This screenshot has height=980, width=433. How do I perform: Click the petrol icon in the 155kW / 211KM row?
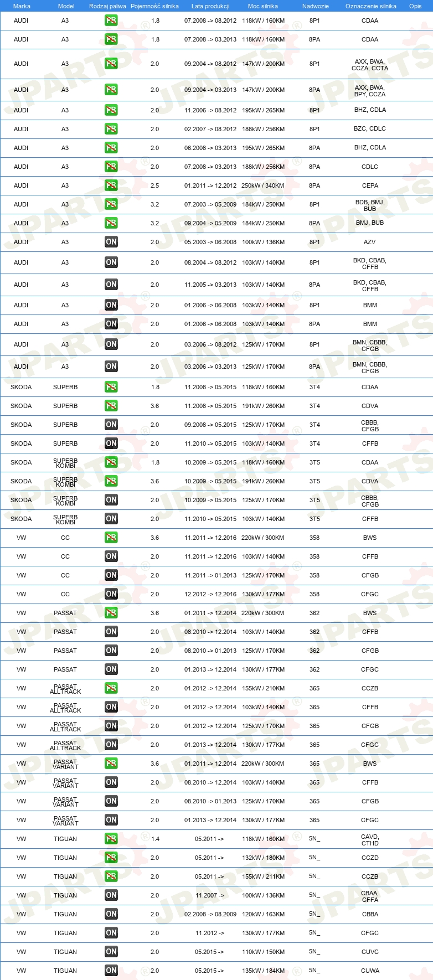[111, 876]
